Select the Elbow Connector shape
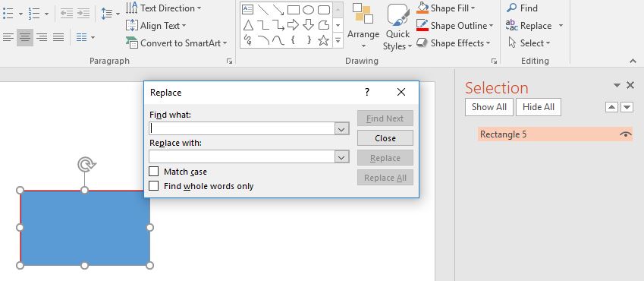This screenshot has width=644, height=281. pyautogui.click(x=263, y=25)
